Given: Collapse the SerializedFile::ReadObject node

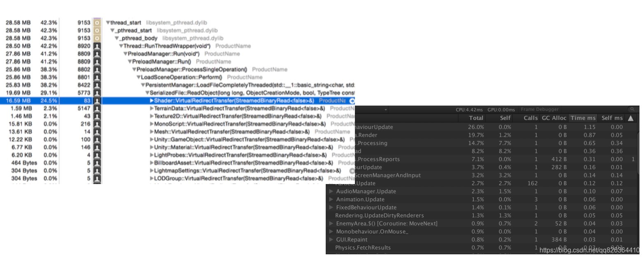Looking at the screenshot, I should (x=147, y=93).
